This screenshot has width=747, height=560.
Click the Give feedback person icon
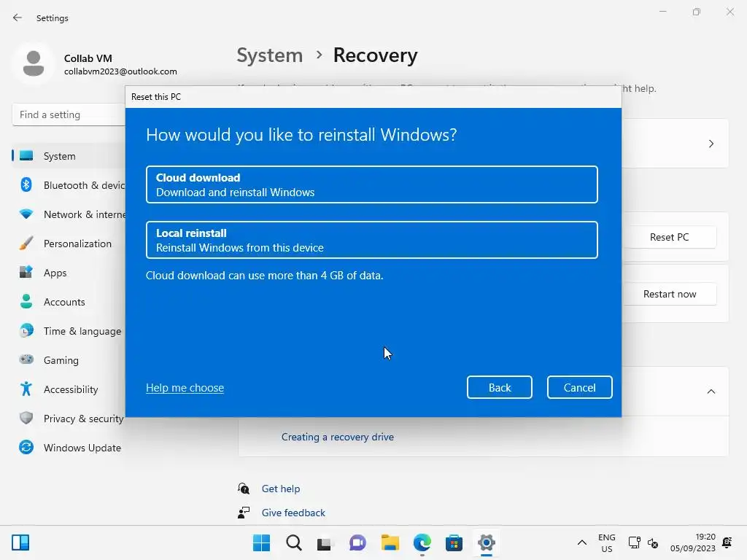pos(244,513)
